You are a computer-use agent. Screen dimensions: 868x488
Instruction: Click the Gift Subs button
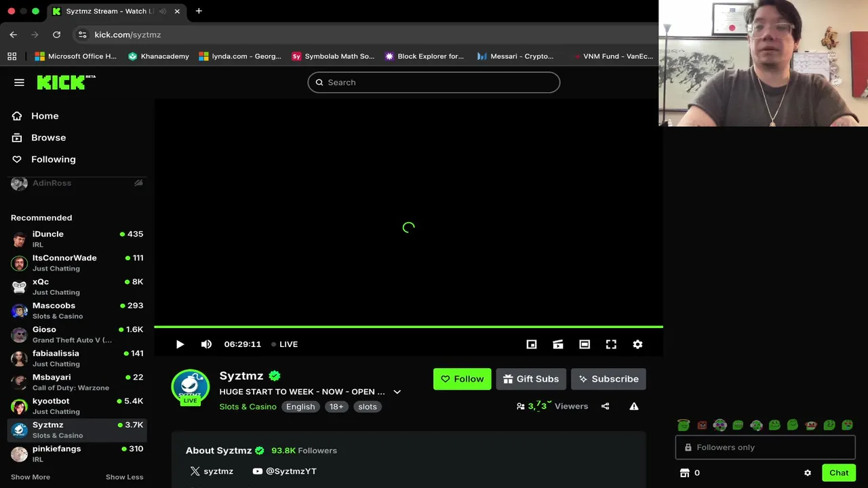pyautogui.click(x=531, y=379)
